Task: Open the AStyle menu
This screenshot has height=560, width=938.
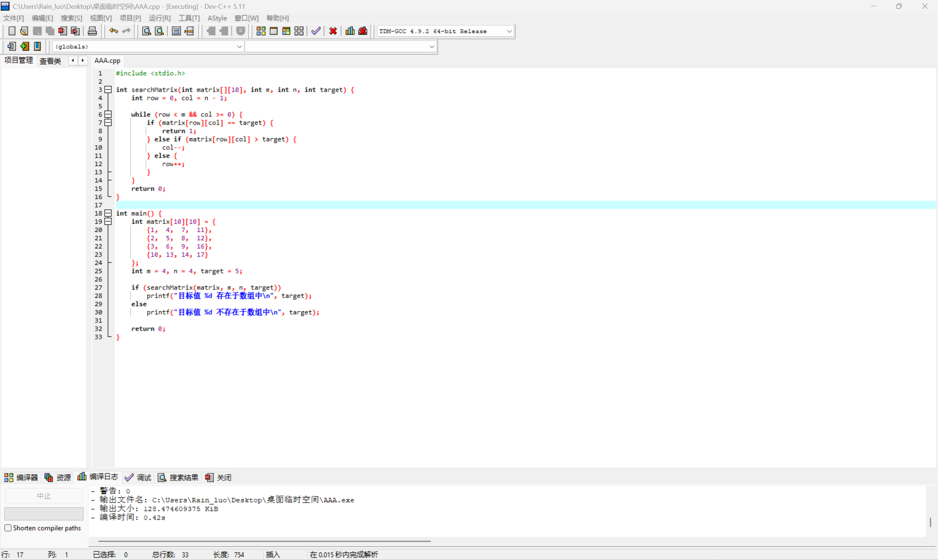Action: 217,18
